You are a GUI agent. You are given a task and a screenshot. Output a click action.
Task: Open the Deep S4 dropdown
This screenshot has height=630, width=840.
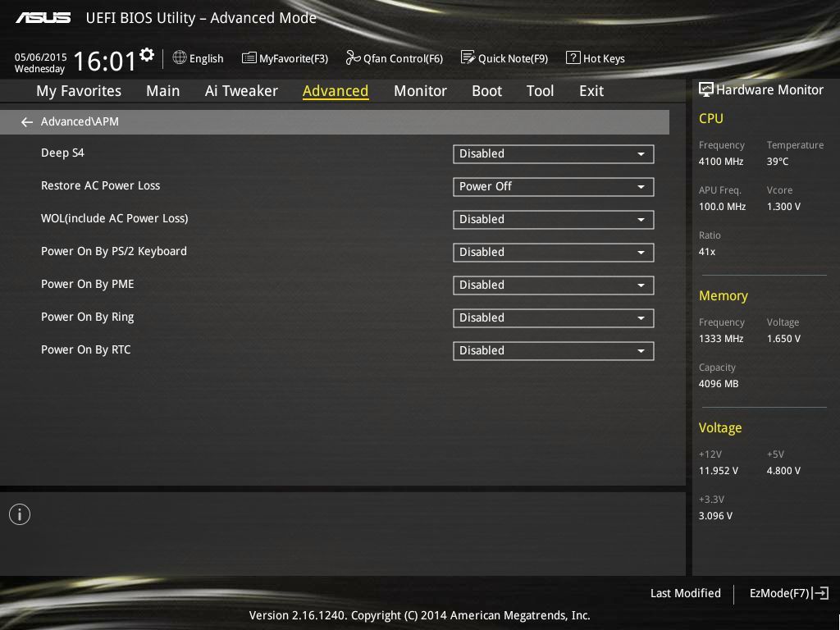(x=554, y=153)
